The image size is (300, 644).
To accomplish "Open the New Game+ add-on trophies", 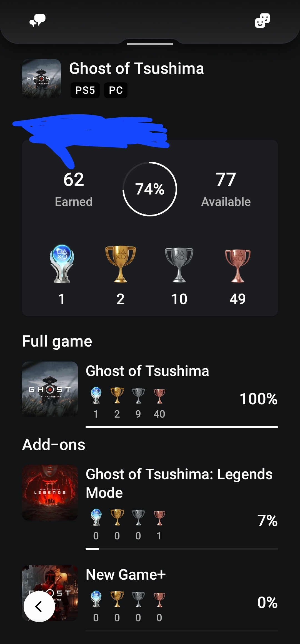I will (x=126, y=575).
